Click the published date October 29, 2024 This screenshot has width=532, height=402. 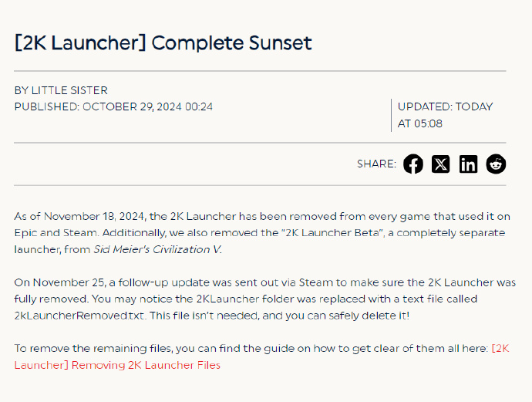click(x=147, y=106)
